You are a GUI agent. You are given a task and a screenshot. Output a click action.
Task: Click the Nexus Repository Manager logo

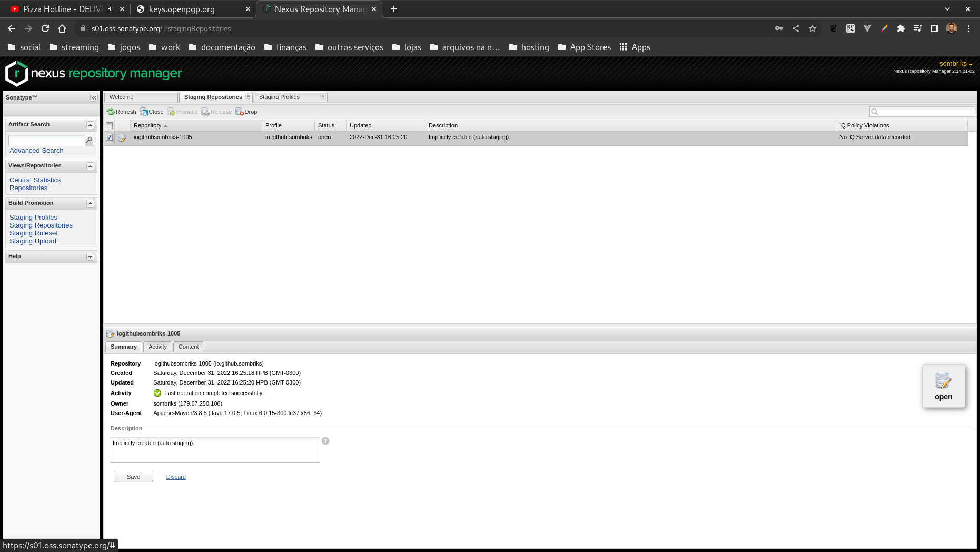(x=93, y=73)
